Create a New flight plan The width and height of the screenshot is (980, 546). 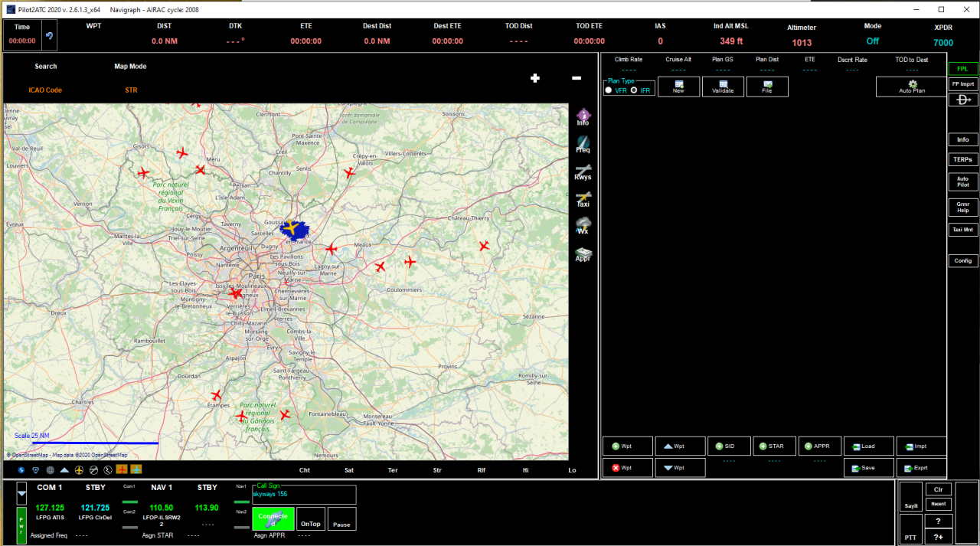click(678, 87)
